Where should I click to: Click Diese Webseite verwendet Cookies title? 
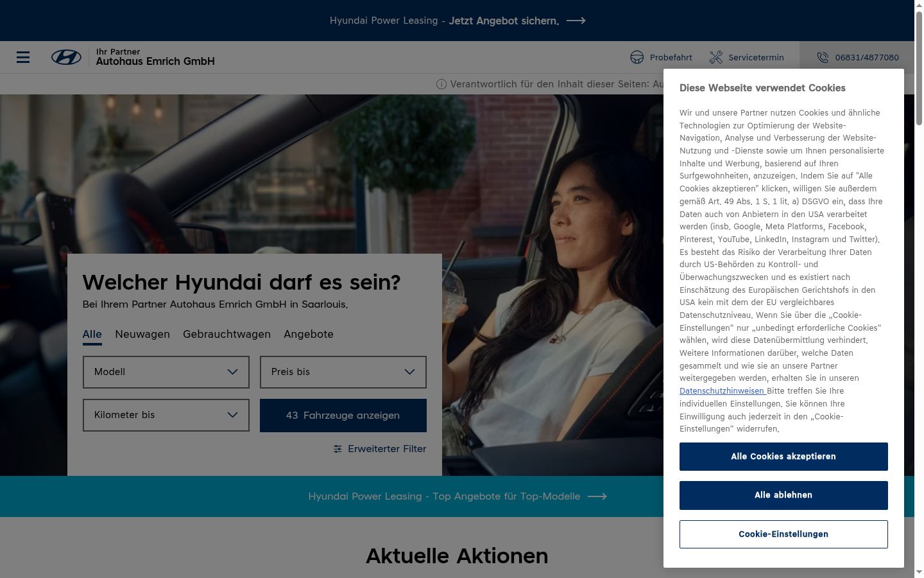click(762, 88)
